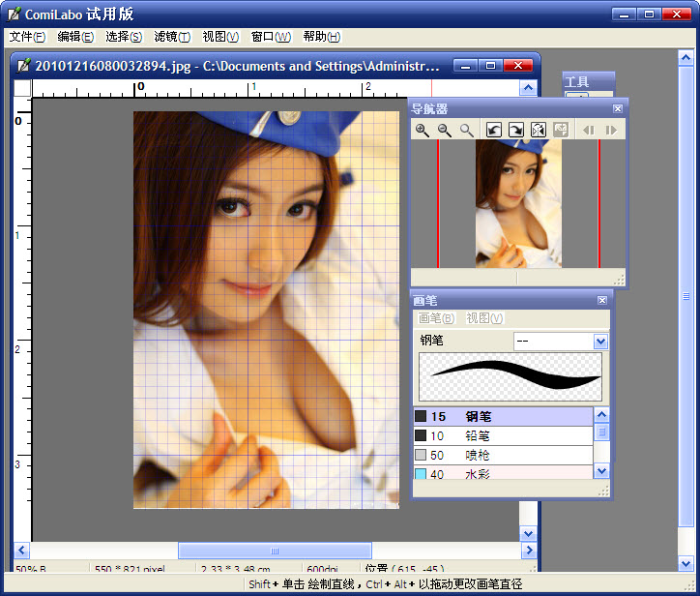Click the zoom in magnifier in Navigator
700x596 pixels.
pos(423,130)
